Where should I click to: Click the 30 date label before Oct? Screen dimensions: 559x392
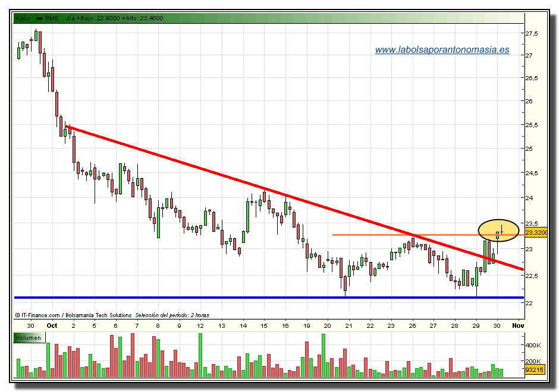[31, 325]
